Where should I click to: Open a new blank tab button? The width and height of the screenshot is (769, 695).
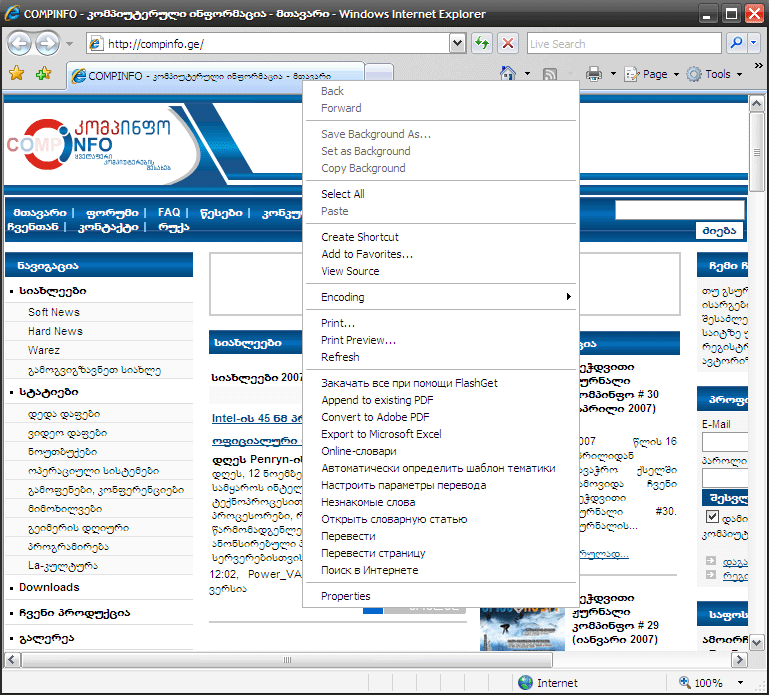[379, 73]
